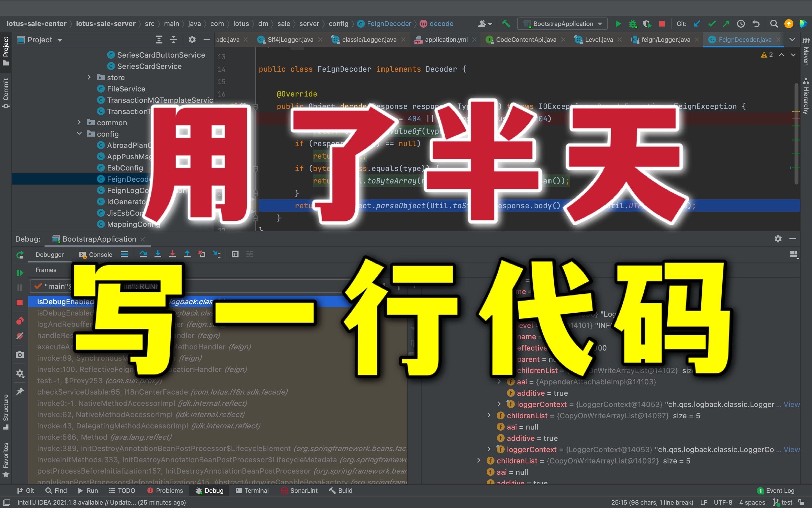812x508 pixels.
Task: Click the Debug bug icon in toolbar
Action: pos(633,24)
